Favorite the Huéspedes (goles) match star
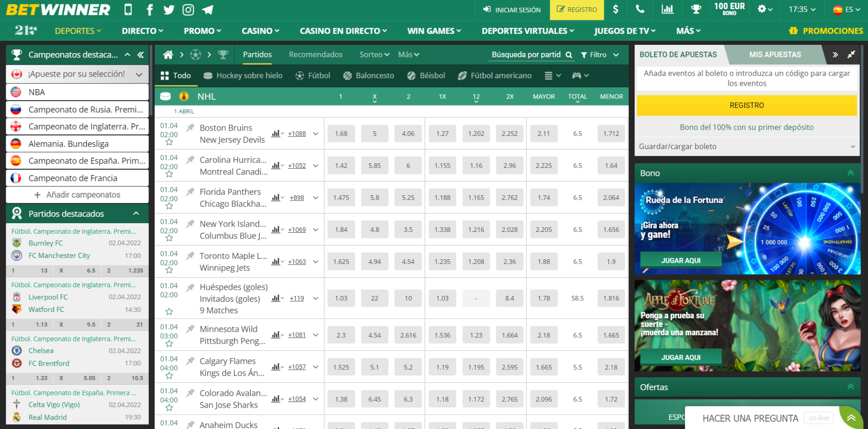The height and width of the screenshot is (429, 868). click(169, 311)
